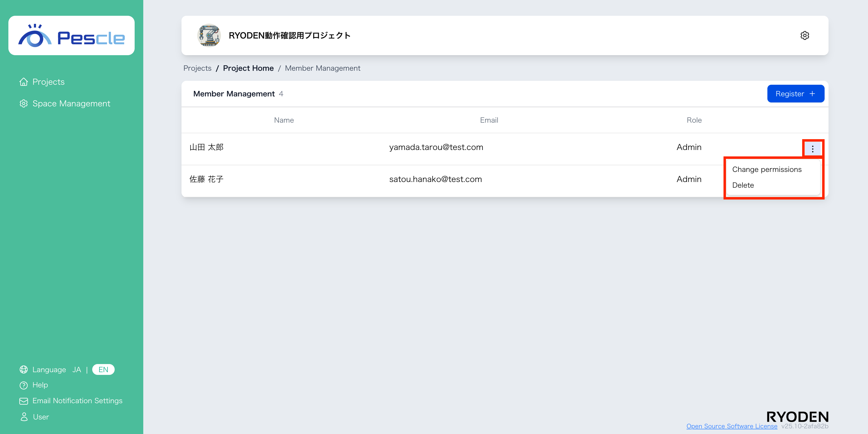The height and width of the screenshot is (434, 868).
Task: Navigate to Projects via breadcrumb
Action: 197,68
